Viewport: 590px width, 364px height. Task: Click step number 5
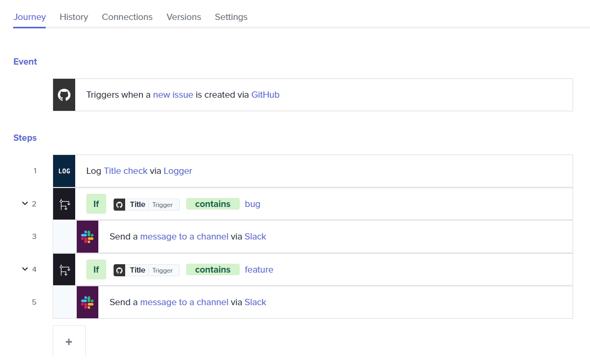(x=34, y=302)
